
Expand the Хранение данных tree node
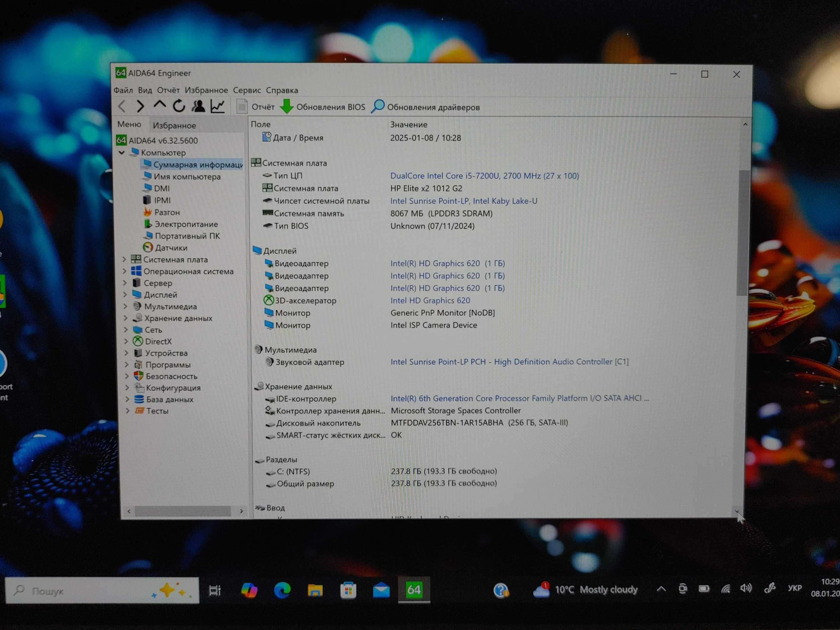click(126, 318)
